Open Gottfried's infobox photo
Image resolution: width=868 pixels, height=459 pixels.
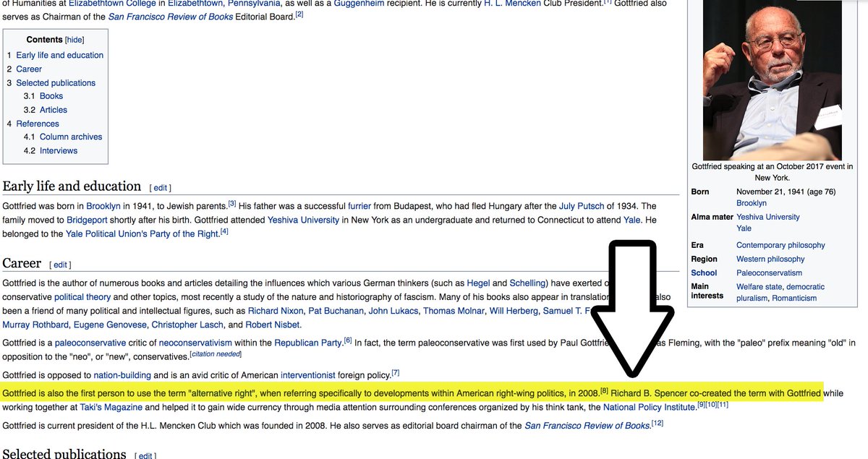tap(772, 80)
